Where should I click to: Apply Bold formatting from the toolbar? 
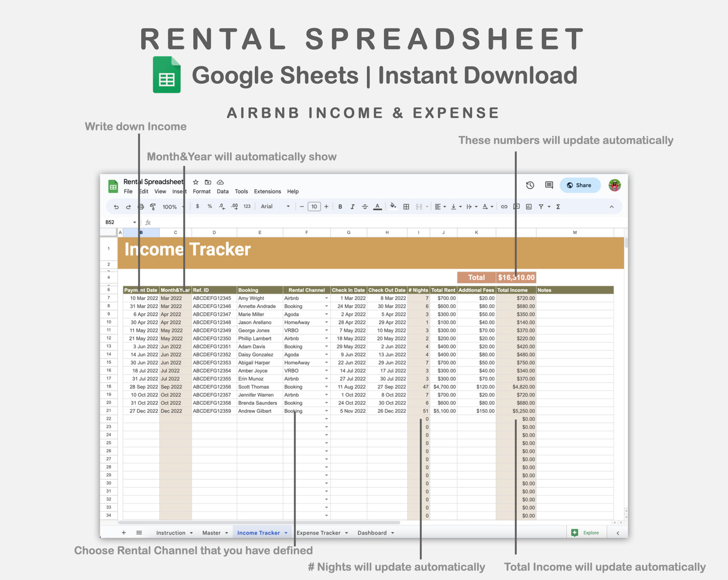click(x=340, y=206)
